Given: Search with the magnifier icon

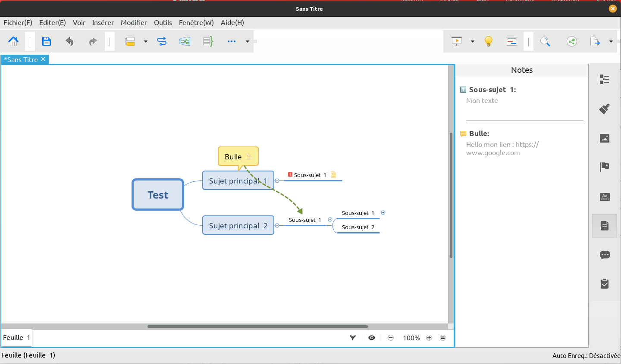Looking at the screenshot, I should [545, 41].
